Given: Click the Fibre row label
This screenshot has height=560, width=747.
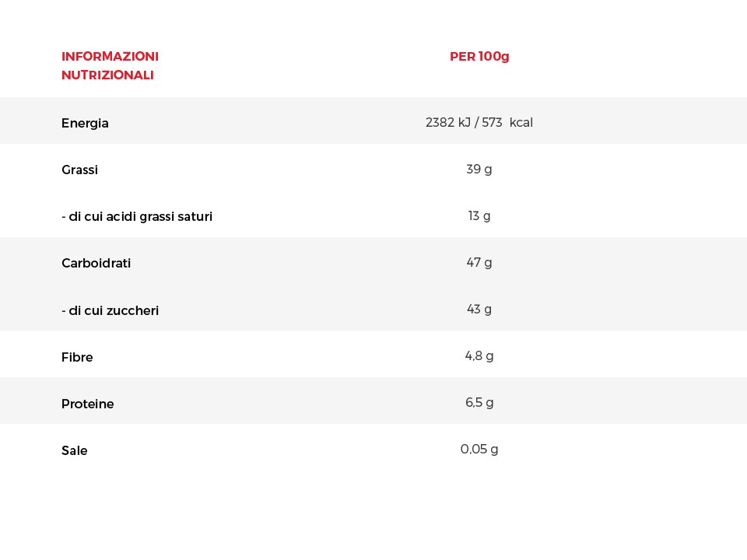Looking at the screenshot, I should [x=77, y=357].
